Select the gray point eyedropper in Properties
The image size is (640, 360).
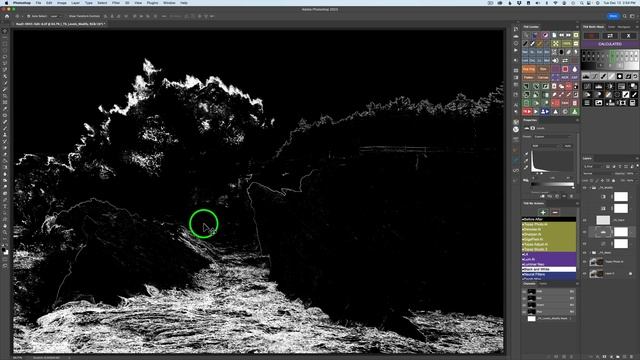(x=526, y=161)
